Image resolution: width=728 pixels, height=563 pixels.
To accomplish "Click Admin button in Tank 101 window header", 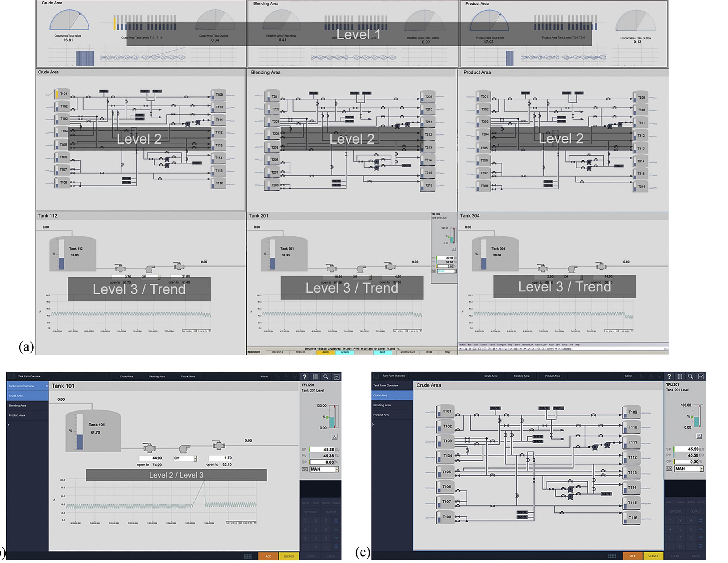I will tap(264, 376).
